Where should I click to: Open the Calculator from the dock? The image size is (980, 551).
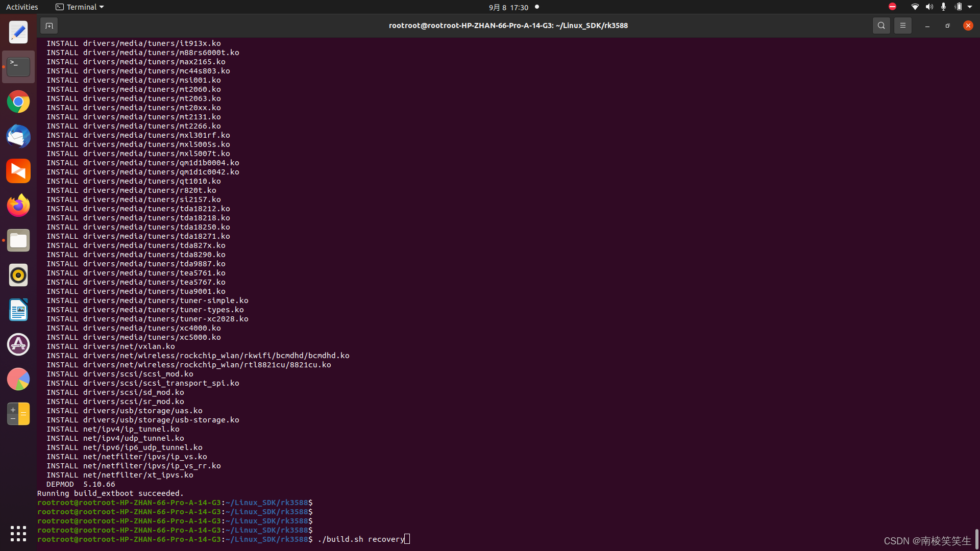point(18,414)
